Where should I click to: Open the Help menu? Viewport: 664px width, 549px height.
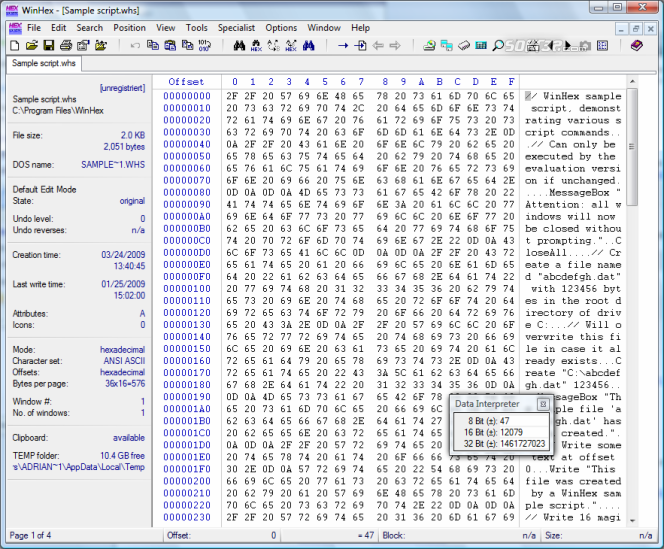click(360, 28)
